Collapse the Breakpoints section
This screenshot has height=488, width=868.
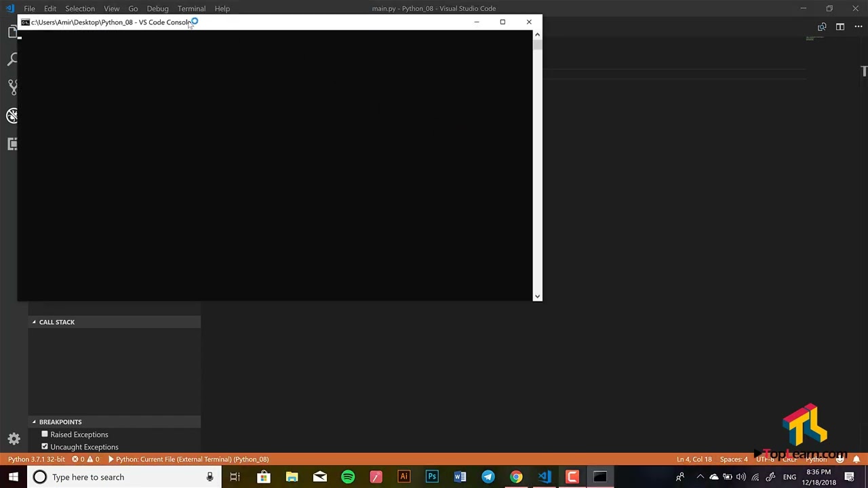pyautogui.click(x=114, y=422)
